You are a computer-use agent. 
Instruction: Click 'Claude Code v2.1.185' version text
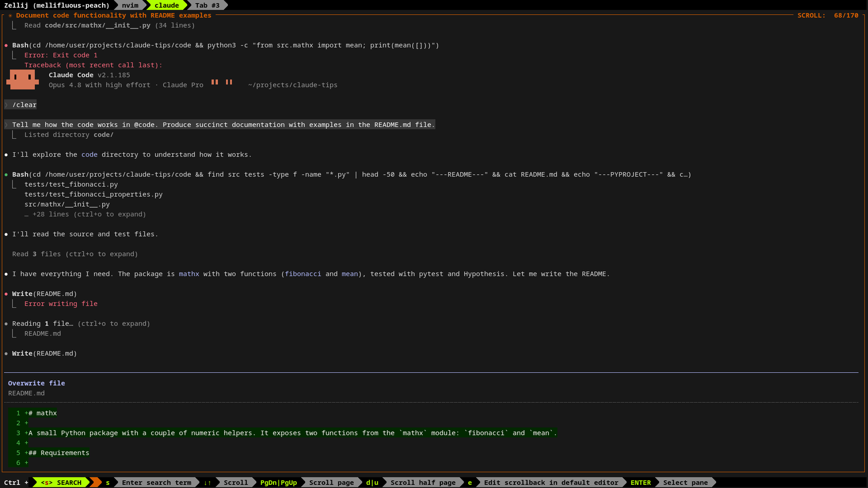tap(89, 75)
